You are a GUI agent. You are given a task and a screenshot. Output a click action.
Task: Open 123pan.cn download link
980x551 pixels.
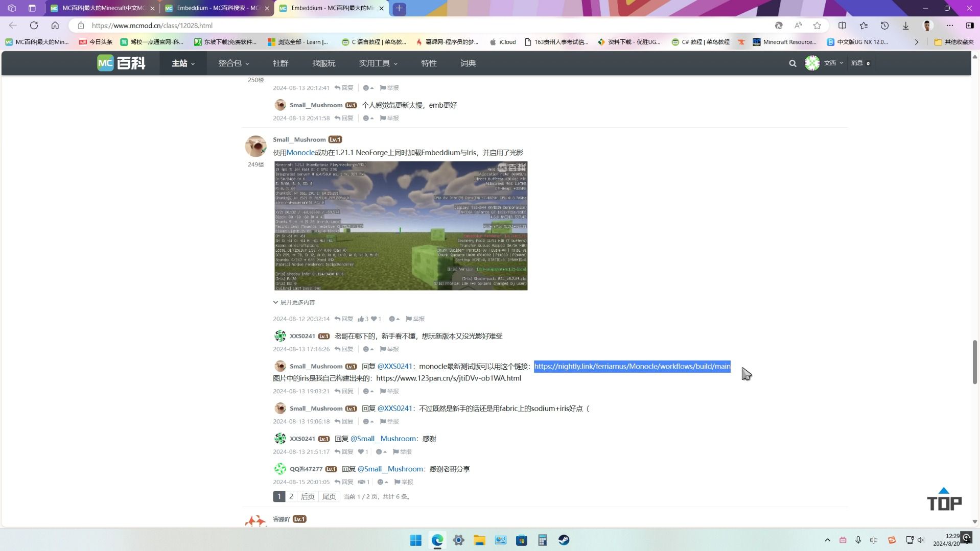449,378
